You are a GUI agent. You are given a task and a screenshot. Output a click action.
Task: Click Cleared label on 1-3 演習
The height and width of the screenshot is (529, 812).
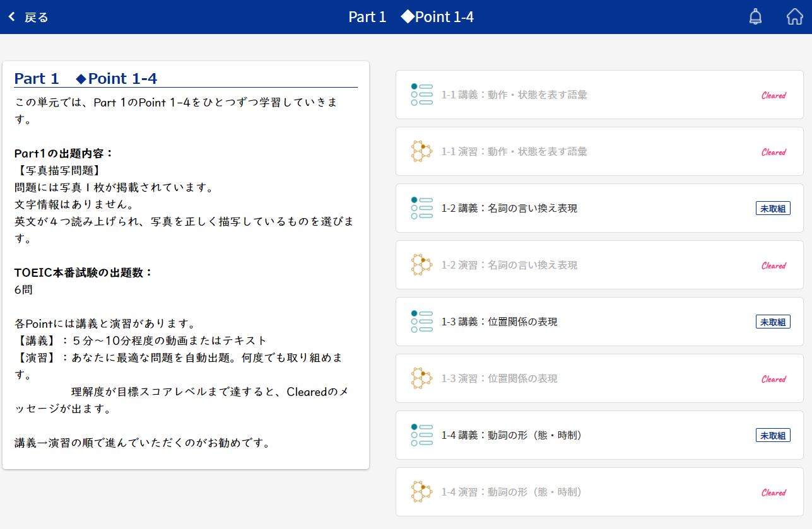[x=774, y=379]
